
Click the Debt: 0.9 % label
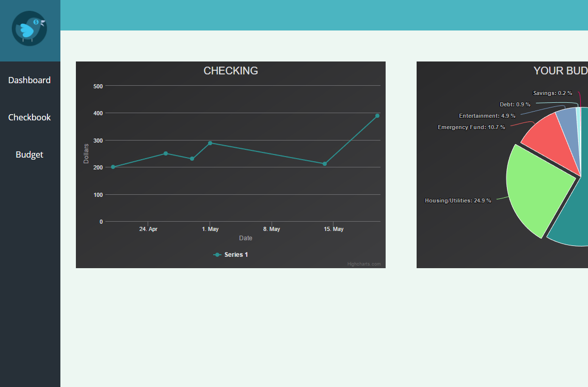(x=515, y=104)
